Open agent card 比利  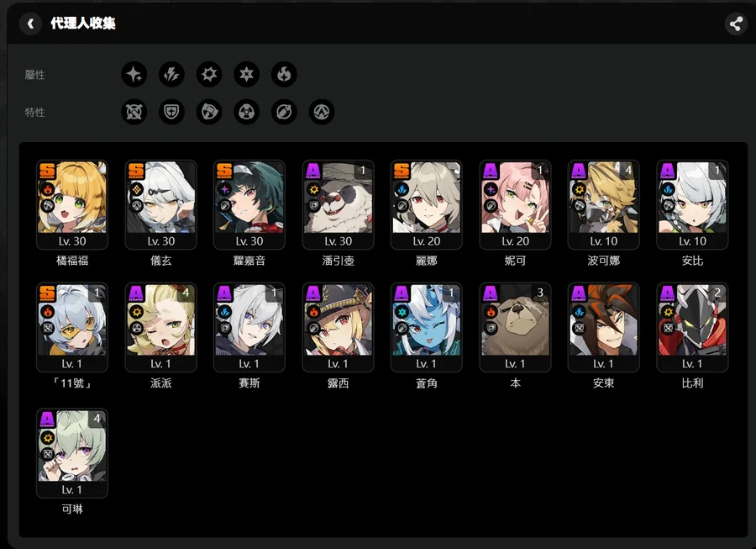click(692, 328)
